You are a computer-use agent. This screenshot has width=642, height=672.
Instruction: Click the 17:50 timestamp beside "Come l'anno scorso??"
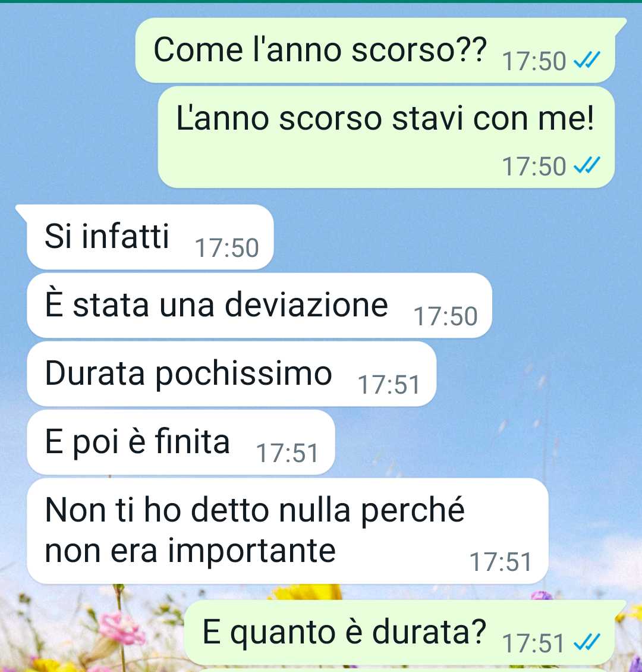pos(534,61)
